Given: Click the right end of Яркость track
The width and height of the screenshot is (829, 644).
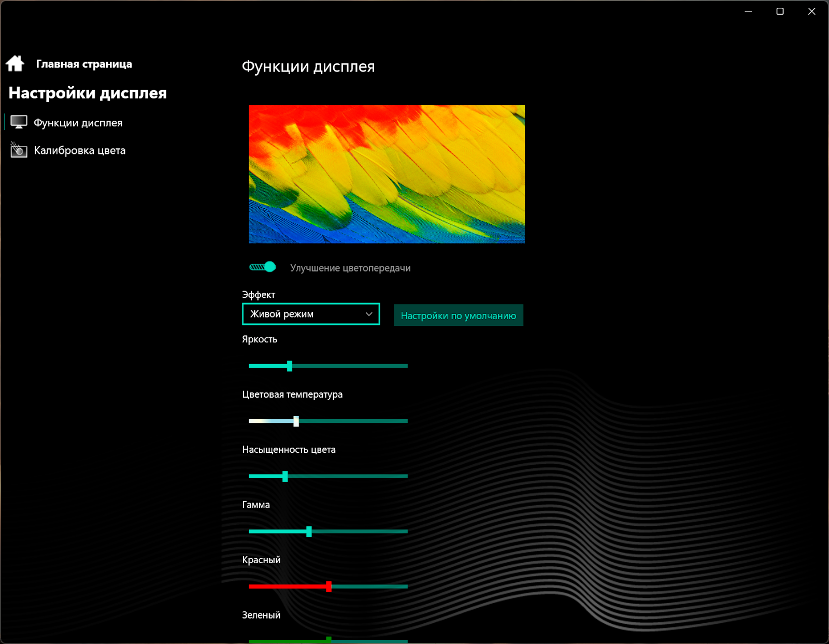Looking at the screenshot, I should click(x=405, y=366).
